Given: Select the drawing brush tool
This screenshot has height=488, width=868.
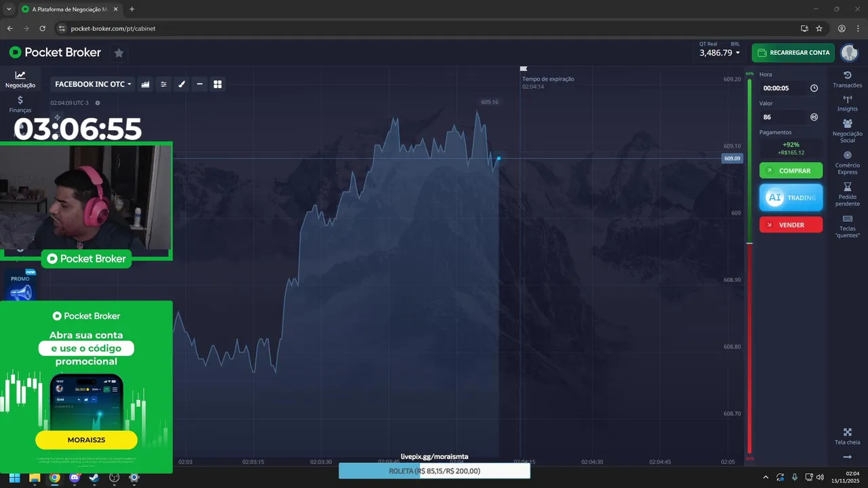Looking at the screenshot, I should (x=182, y=84).
